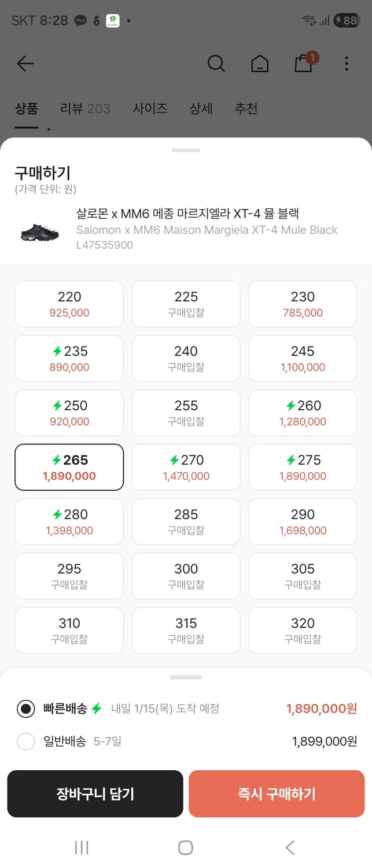Go to home via house icon
Viewport: 372px width, 868px height.
(259, 64)
